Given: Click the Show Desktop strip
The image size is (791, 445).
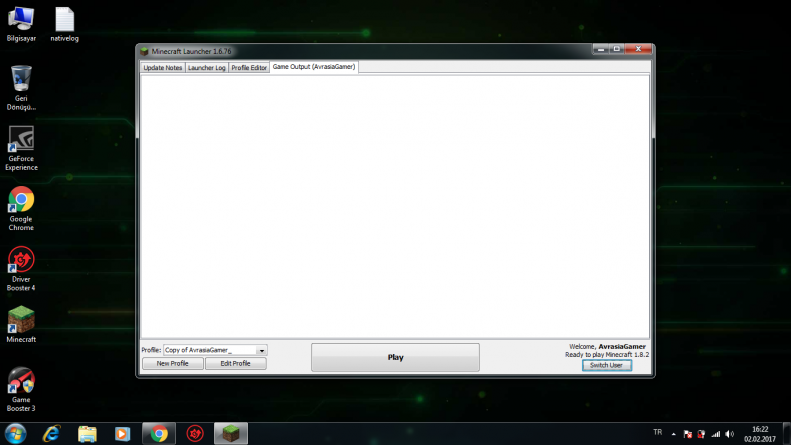Looking at the screenshot, I should [x=787, y=434].
